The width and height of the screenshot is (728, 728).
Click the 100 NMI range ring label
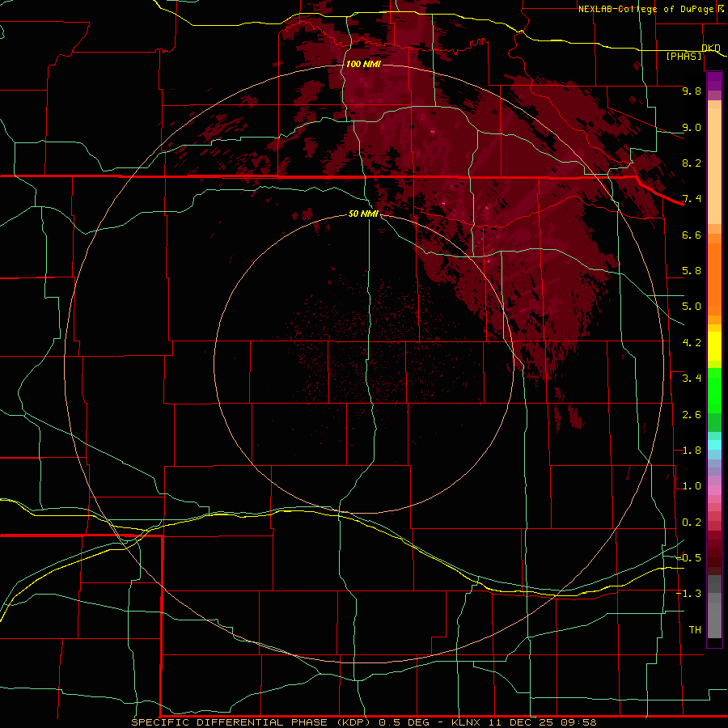363,64
